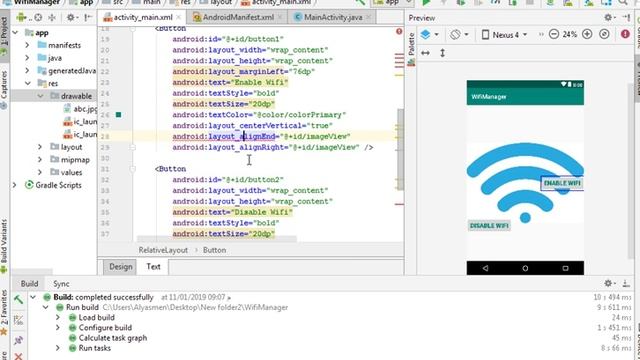Hide the project tool window
Image resolution: width=640 pixels, height=360 pixels.
pos(88,18)
